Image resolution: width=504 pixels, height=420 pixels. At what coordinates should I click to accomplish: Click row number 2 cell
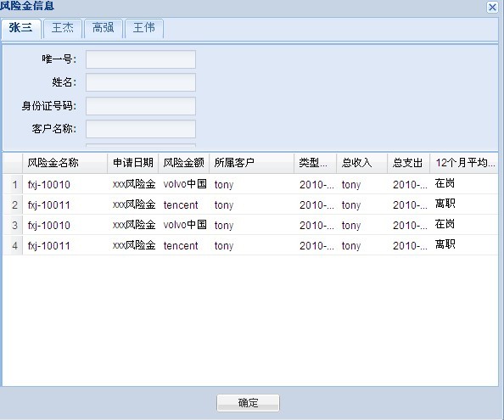click(13, 204)
